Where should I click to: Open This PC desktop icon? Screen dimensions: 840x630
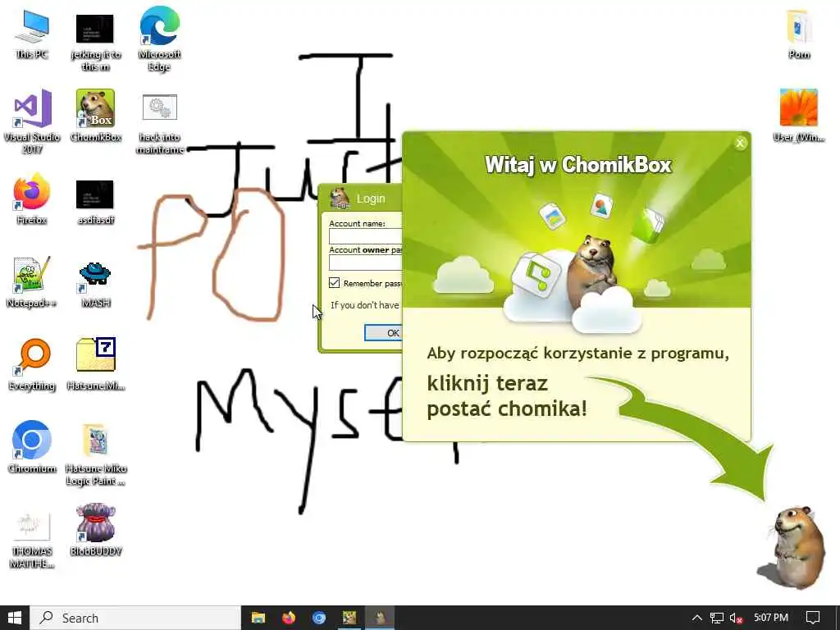(32, 34)
